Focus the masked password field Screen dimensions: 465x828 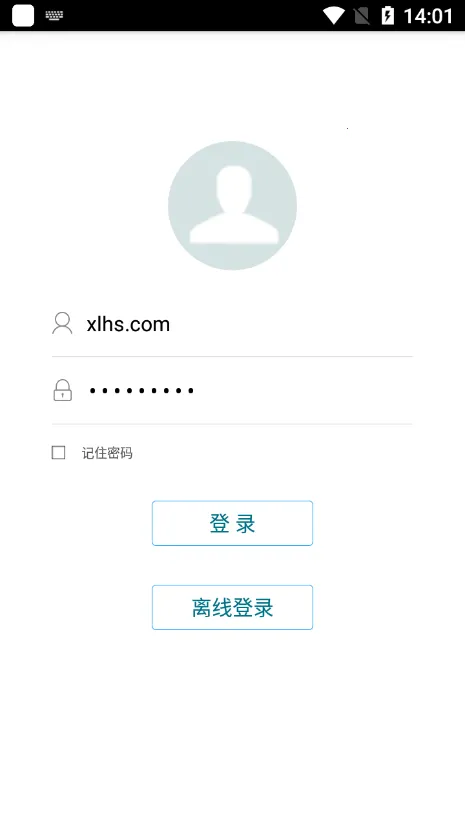click(232, 391)
